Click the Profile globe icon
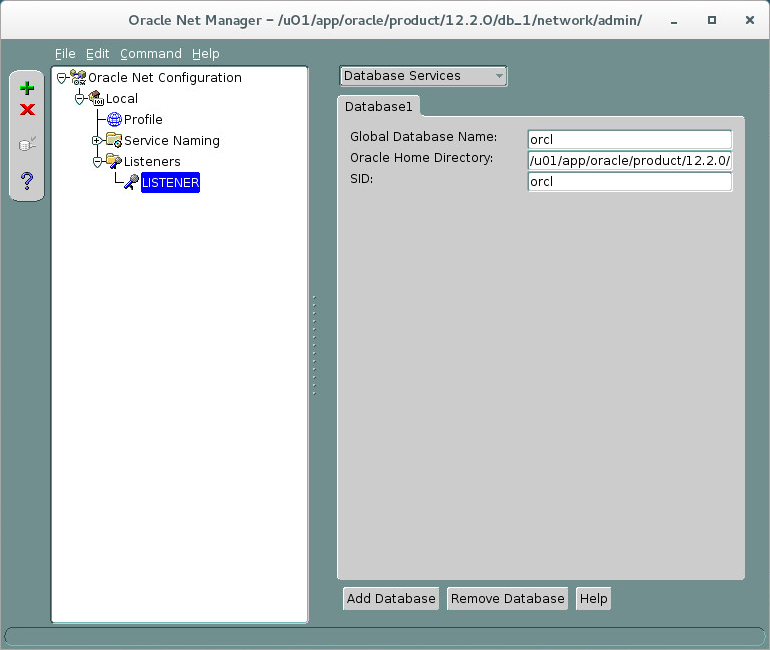The image size is (770, 650). coord(114,119)
